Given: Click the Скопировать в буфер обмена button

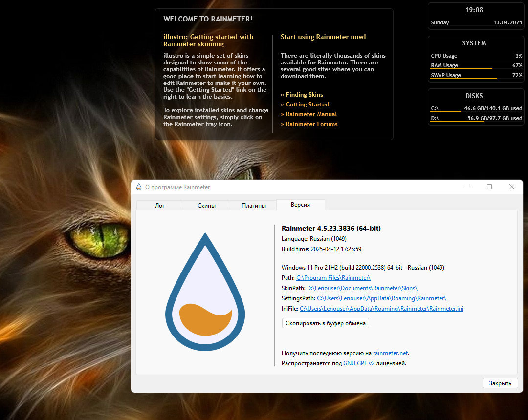Looking at the screenshot, I should coord(326,323).
